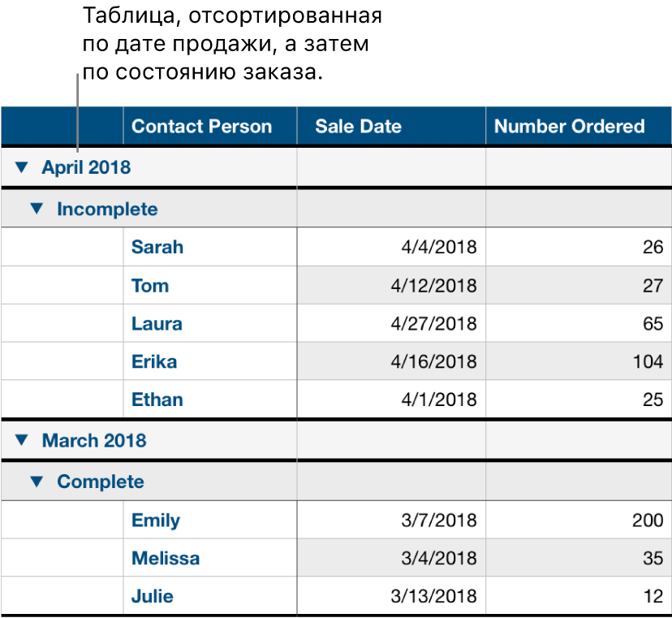Select the Sale Date column header
Screen dimensions: 672x618
pos(358,126)
